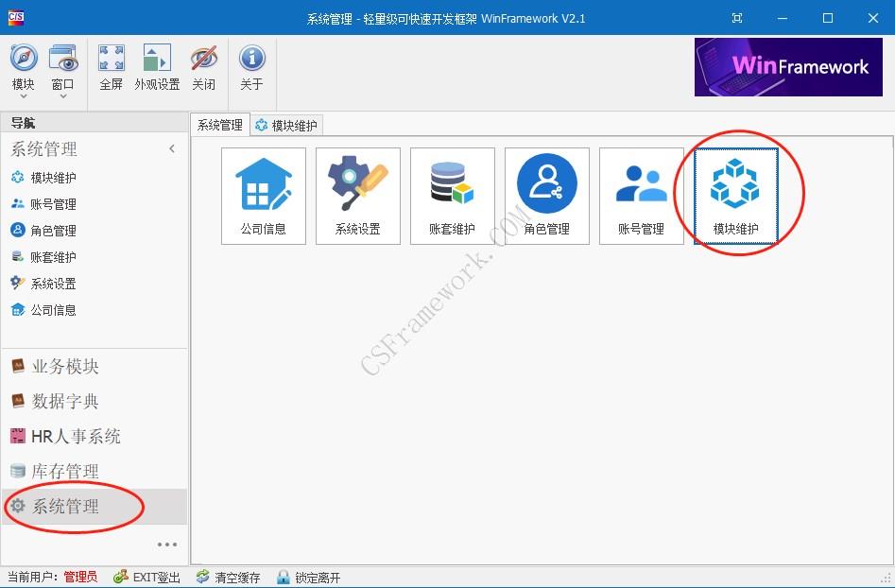Switch to the 模块维护 tab
This screenshot has width=895, height=588.
(x=287, y=125)
